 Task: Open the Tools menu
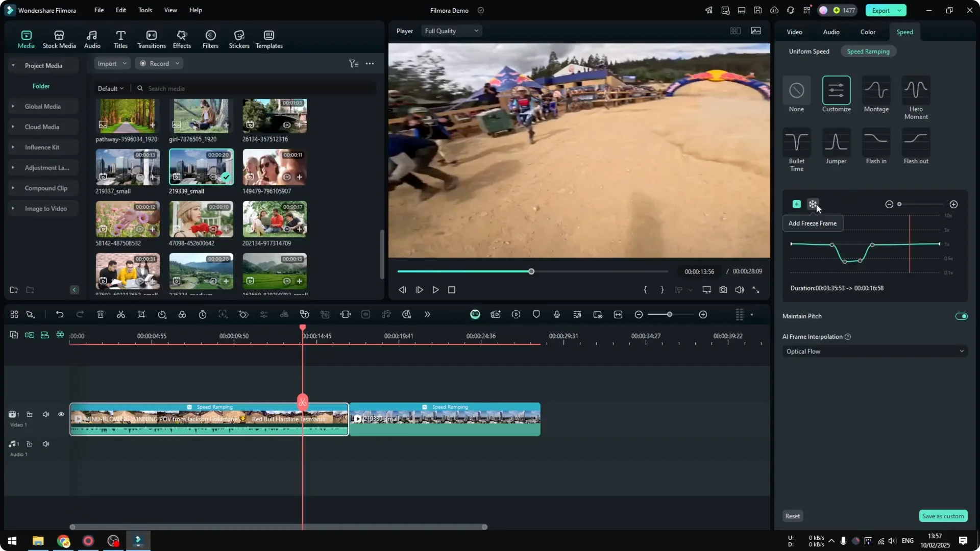pos(144,10)
